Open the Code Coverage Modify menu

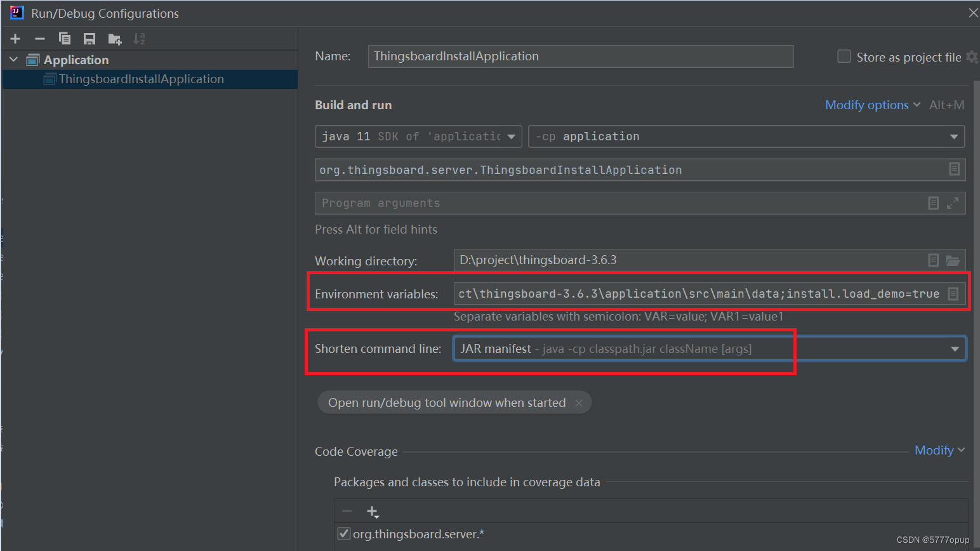(939, 450)
